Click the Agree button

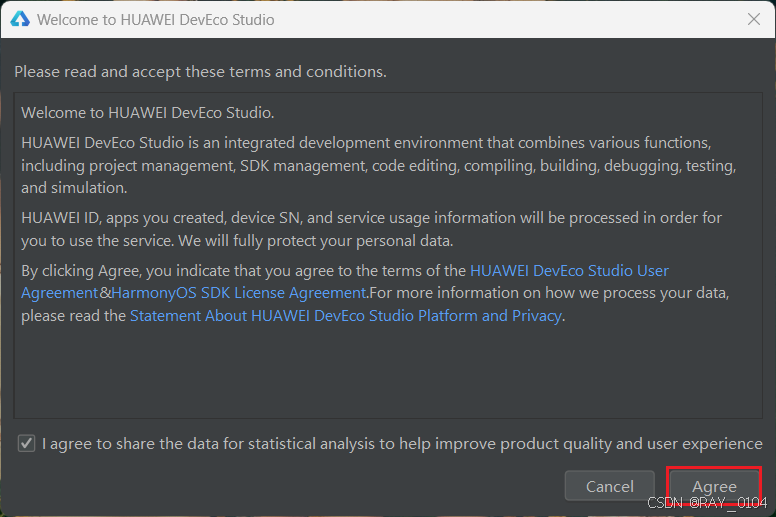714,486
